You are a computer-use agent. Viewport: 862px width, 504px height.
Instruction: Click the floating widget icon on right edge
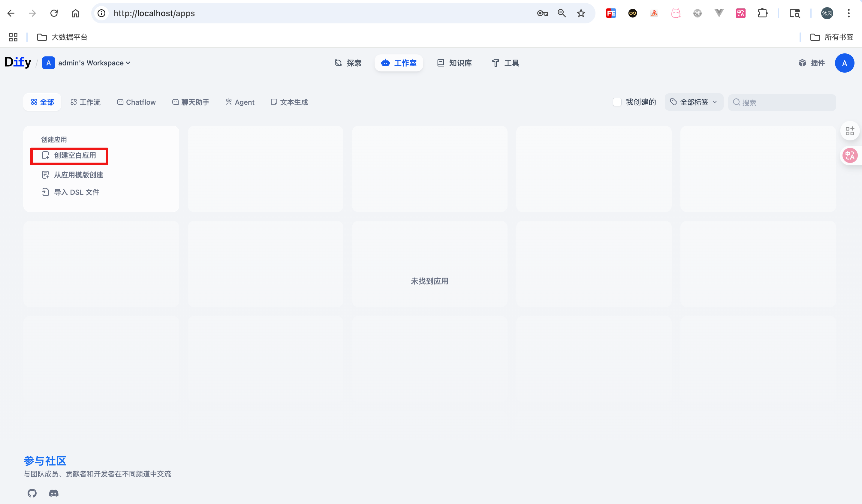coord(850,130)
